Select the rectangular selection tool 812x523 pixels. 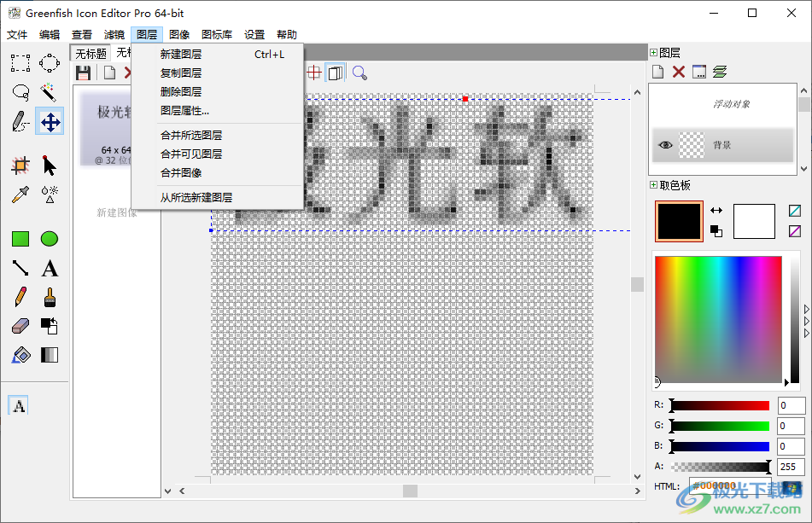pyautogui.click(x=20, y=62)
